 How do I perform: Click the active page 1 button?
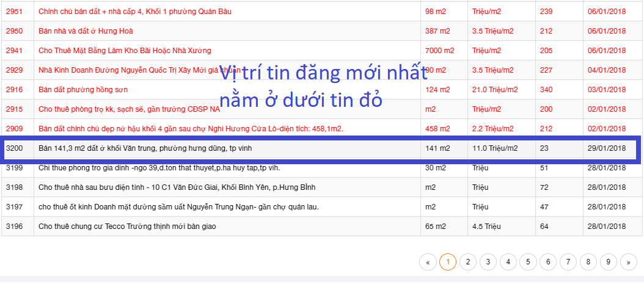pyautogui.click(x=448, y=262)
